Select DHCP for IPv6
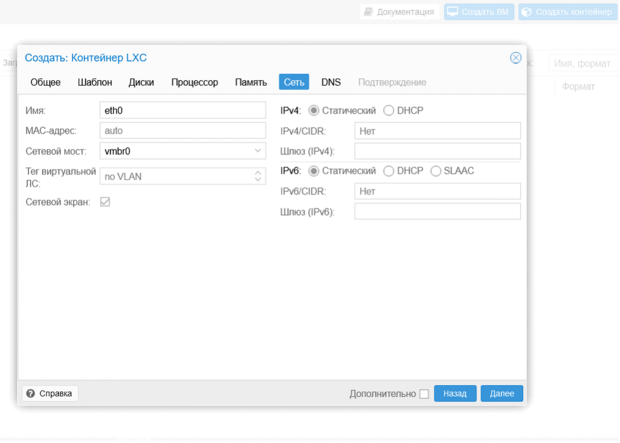 [389, 171]
